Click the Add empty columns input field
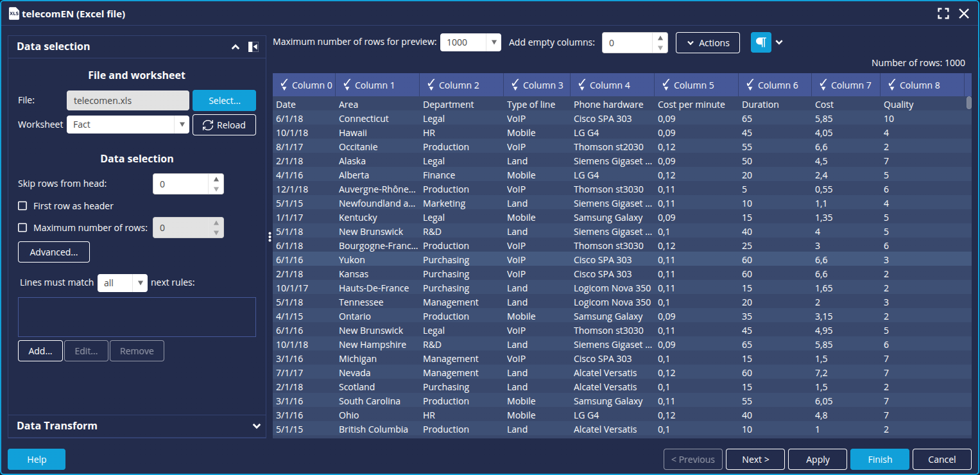The image size is (980, 475). pos(627,43)
